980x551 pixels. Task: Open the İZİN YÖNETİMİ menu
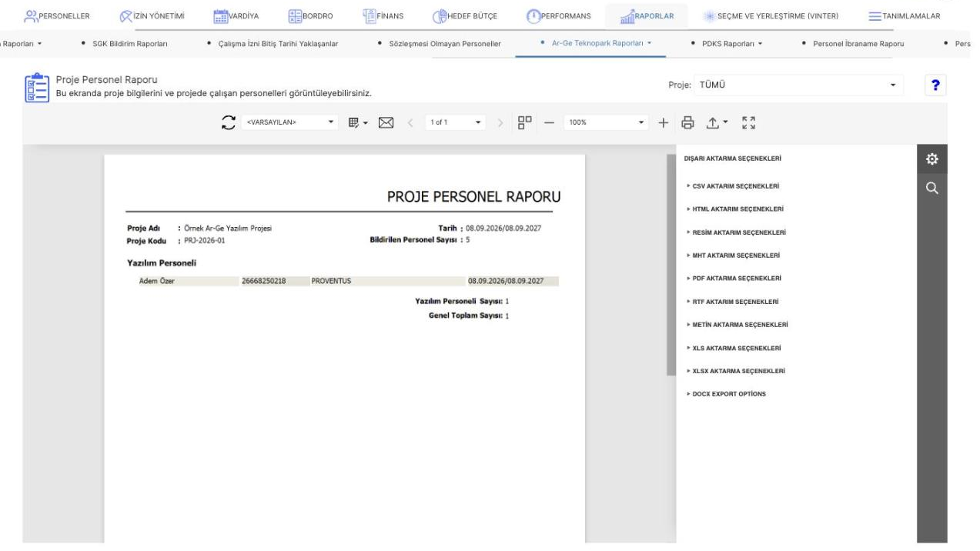click(152, 15)
